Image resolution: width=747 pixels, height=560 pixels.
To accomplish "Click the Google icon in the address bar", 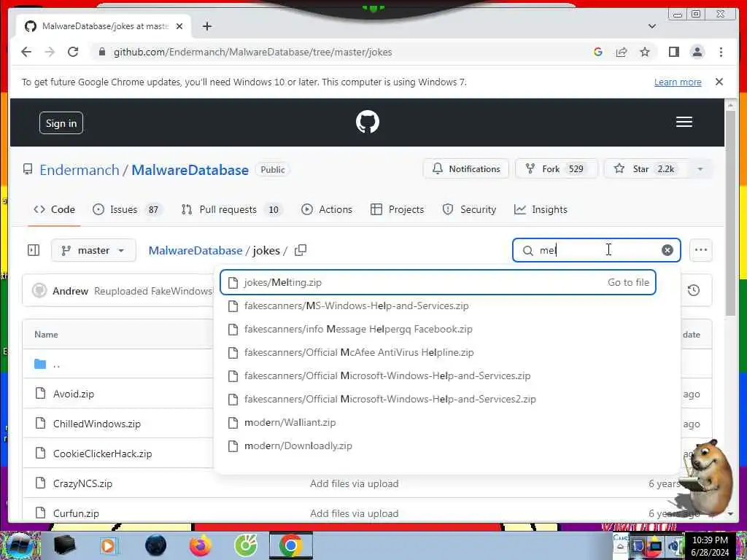I will pos(598,52).
